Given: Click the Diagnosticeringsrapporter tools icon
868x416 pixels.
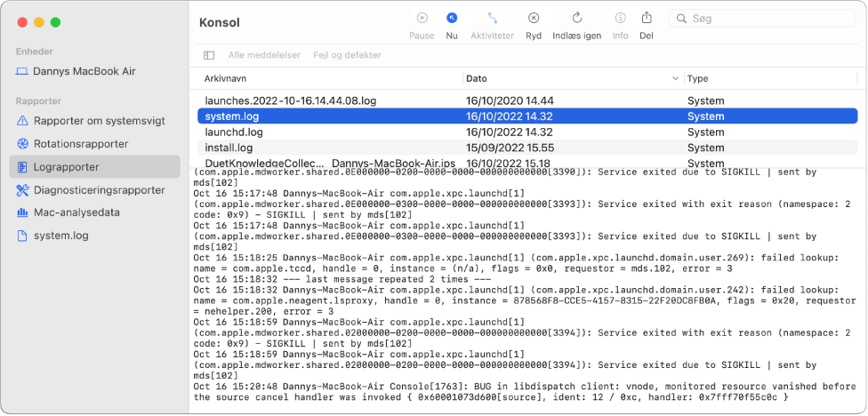Looking at the screenshot, I should point(22,189).
